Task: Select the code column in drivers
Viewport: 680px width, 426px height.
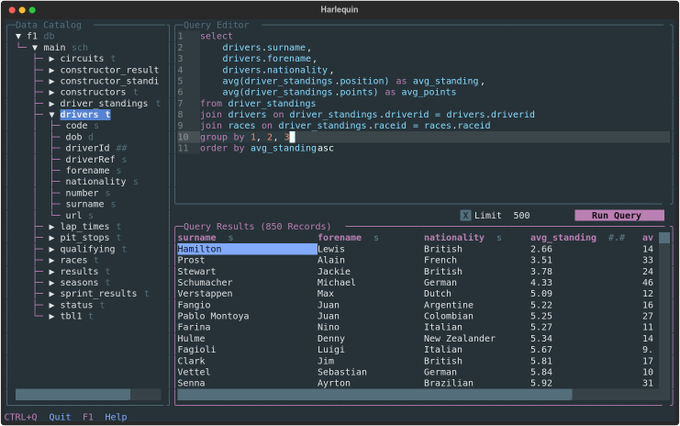Action: pos(77,126)
